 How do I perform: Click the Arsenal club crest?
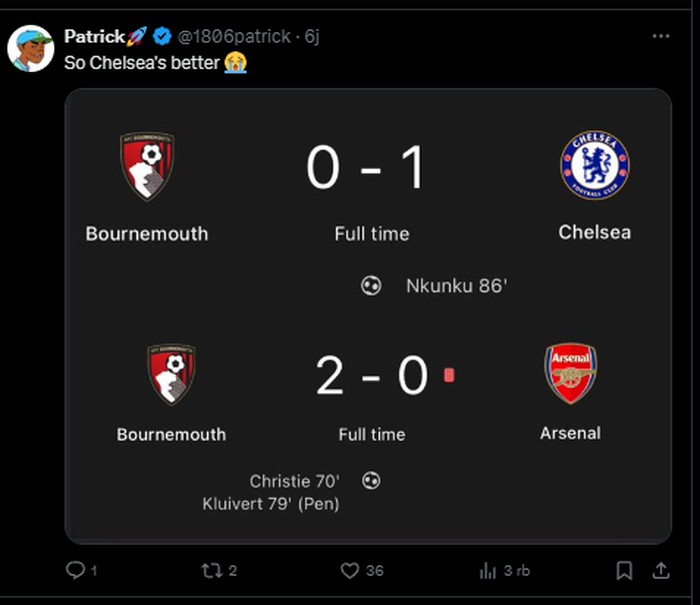pyautogui.click(x=570, y=373)
